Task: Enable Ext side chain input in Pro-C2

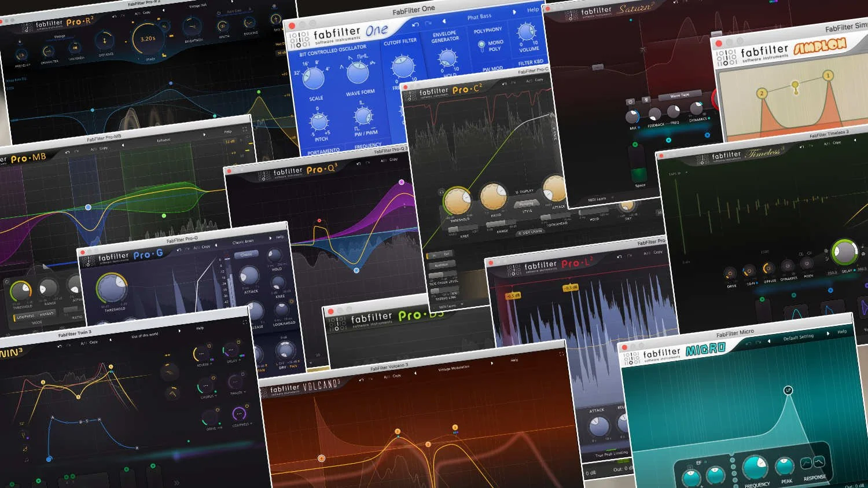Action: pyautogui.click(x=446, y=254)
